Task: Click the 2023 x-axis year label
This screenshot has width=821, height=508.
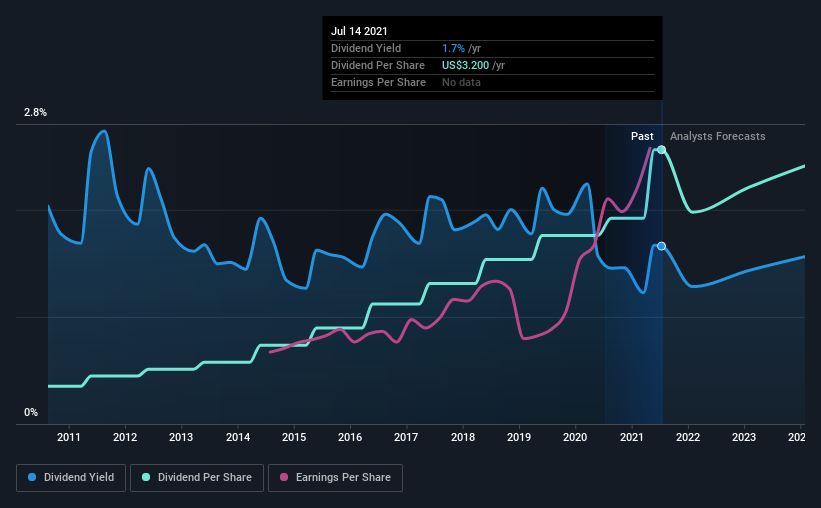Action: [x=744, y=437]
